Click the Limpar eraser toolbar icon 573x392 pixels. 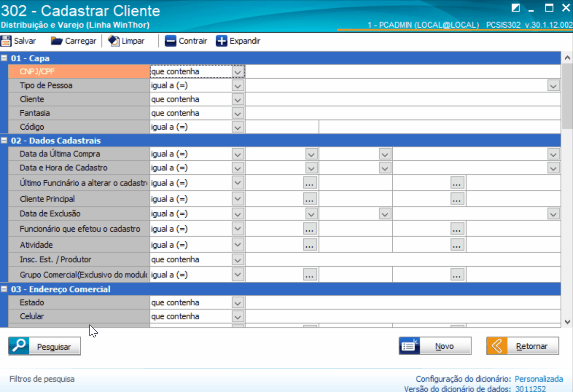(114, 41)
